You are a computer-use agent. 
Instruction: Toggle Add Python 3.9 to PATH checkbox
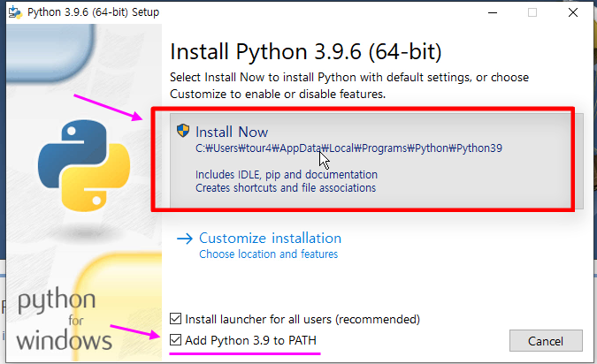point(175,339)
